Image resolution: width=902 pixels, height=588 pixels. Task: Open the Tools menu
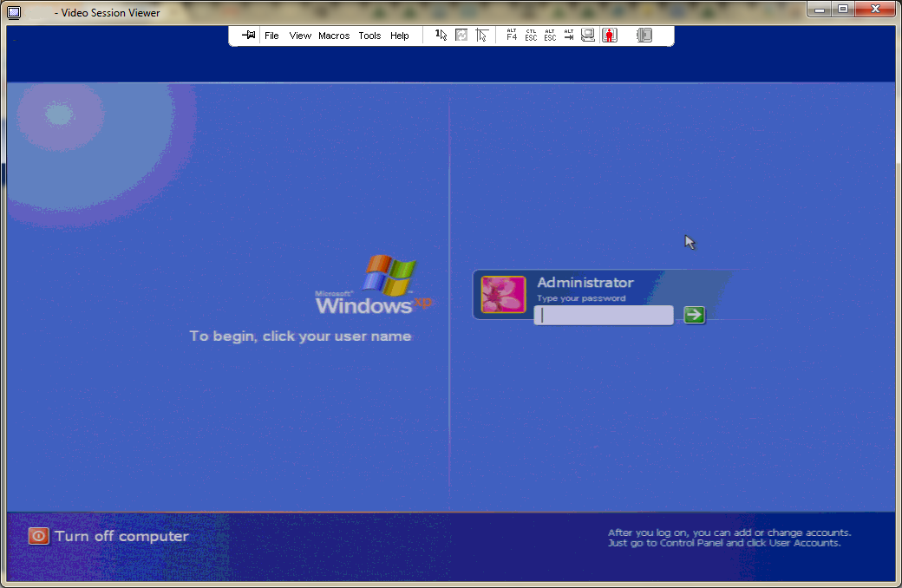pyautogui.click(x=369, y=36)
